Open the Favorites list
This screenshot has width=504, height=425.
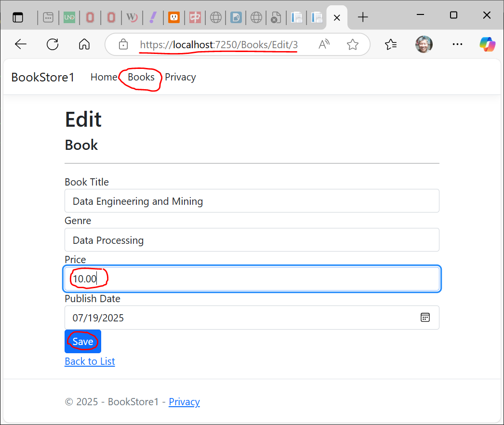coord(391,44)
